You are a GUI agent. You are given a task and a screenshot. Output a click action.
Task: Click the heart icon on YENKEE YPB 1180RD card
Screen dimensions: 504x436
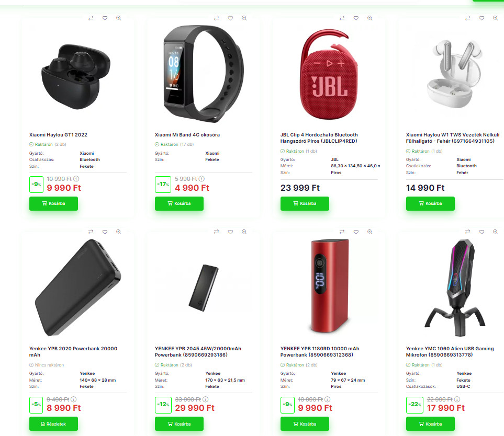tap(356, 232)
